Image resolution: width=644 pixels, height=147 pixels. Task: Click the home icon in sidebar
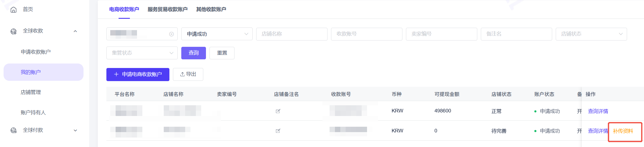click(x=13, y=10)
